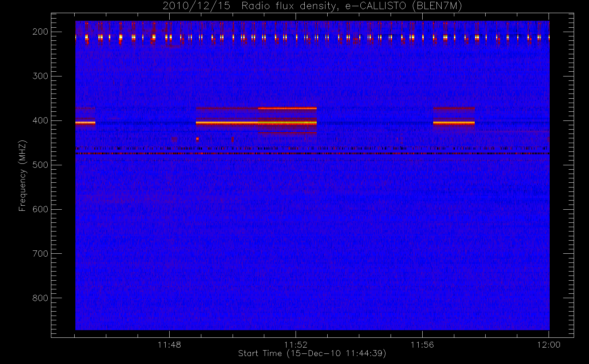Image resolution: width=589 pixels, height=364 pixels.
Task: Click the 11:48 time tick label
Action: (169, 345)
